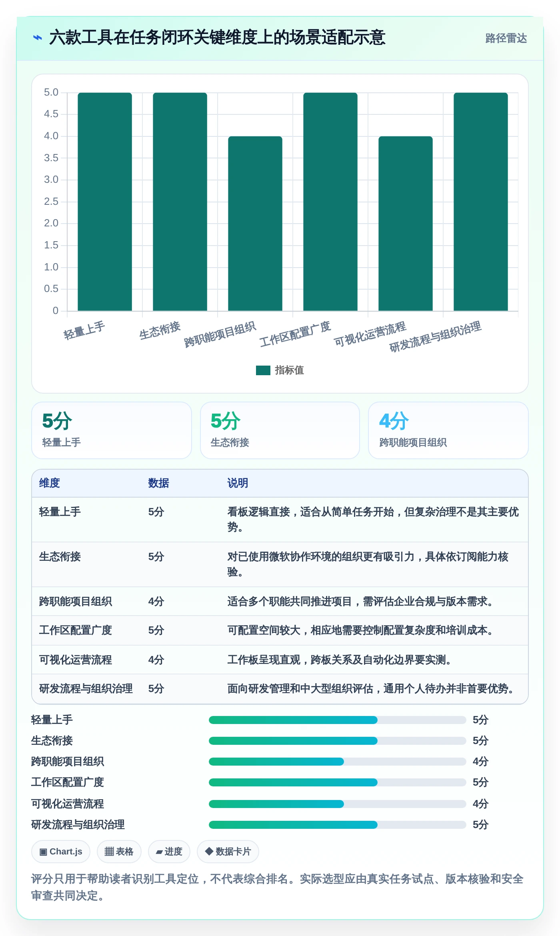
Task: Select the 进度 tag chip
Action: tap(169, 852)
